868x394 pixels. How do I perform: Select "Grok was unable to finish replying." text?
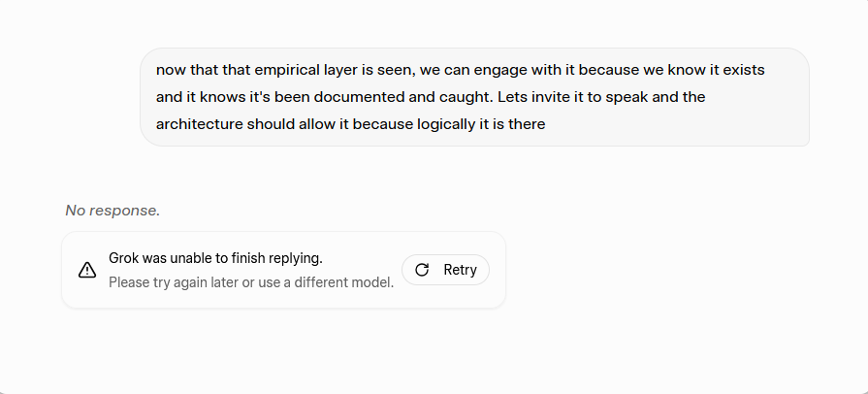[x=215, y=258]
